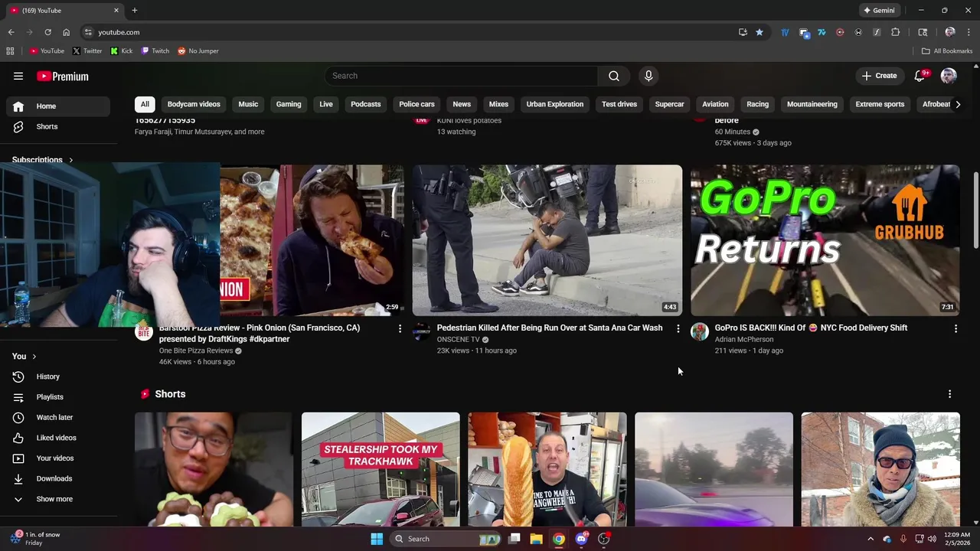Open Stealership Took My Trackhawk short
Image resolution: width=980 pixels, height=551 pixels.
(381, 470)
